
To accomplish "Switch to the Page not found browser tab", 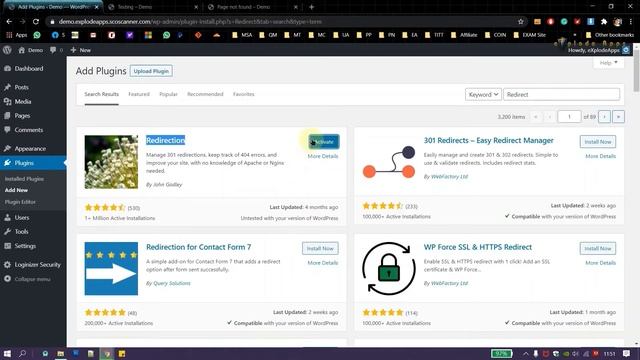I will (x=252, y=7).
